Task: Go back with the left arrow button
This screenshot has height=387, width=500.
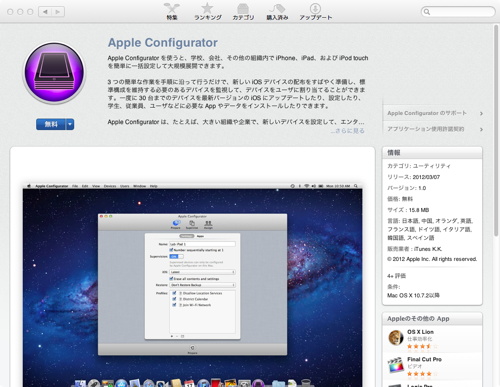Action: [x=45, y=12]
